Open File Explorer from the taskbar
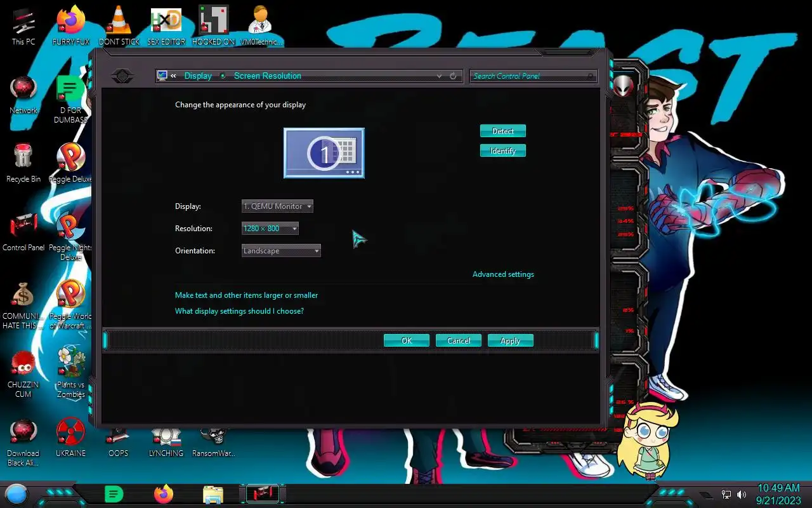This screenshot has height=508, width=812. (x=213, y=494)
